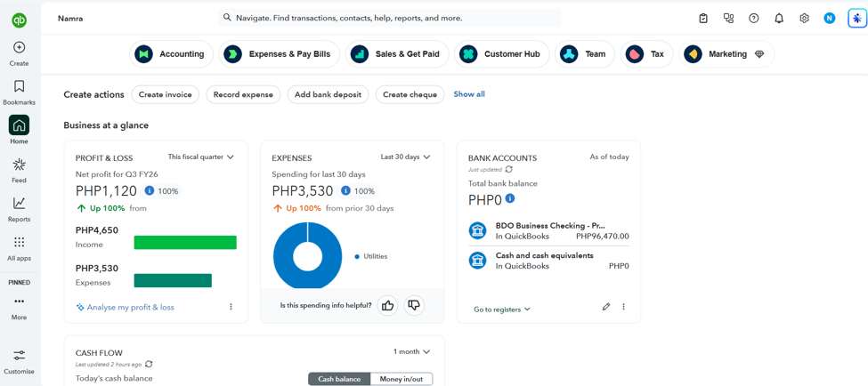868x386 pixels.
Task: Open the notifications bell icon
Action: [x=779, y=19]
